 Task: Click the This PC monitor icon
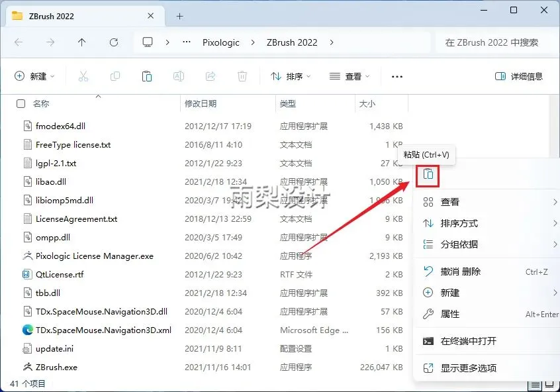[148, 42]
